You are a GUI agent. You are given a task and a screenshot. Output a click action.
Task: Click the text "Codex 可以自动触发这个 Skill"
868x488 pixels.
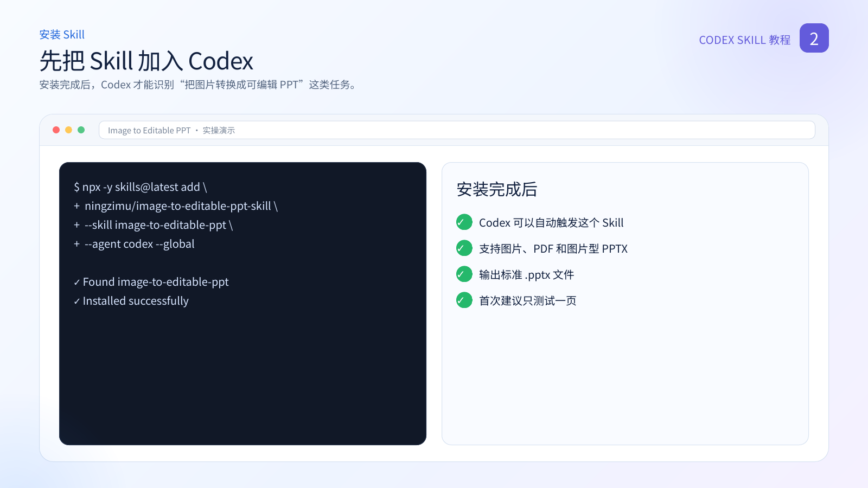551,223
